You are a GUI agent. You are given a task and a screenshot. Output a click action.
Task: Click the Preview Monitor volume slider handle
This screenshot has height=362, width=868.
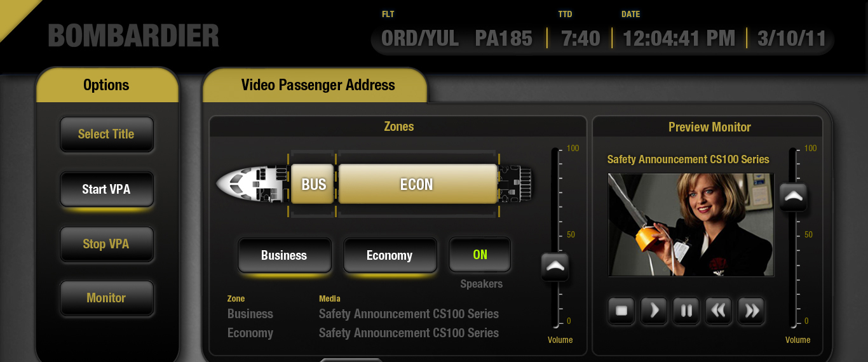(x=793, y=197)
